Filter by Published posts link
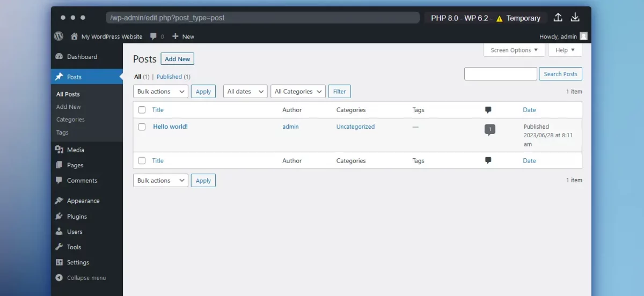Image resolution: width=644 pixels, height=296 pixels. click(x=169, y=77)
